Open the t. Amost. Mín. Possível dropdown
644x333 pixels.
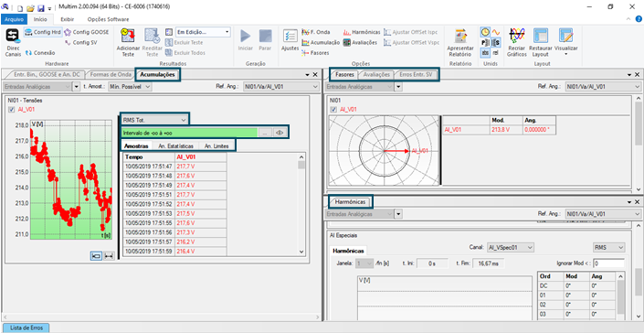[x=130, y=87]
